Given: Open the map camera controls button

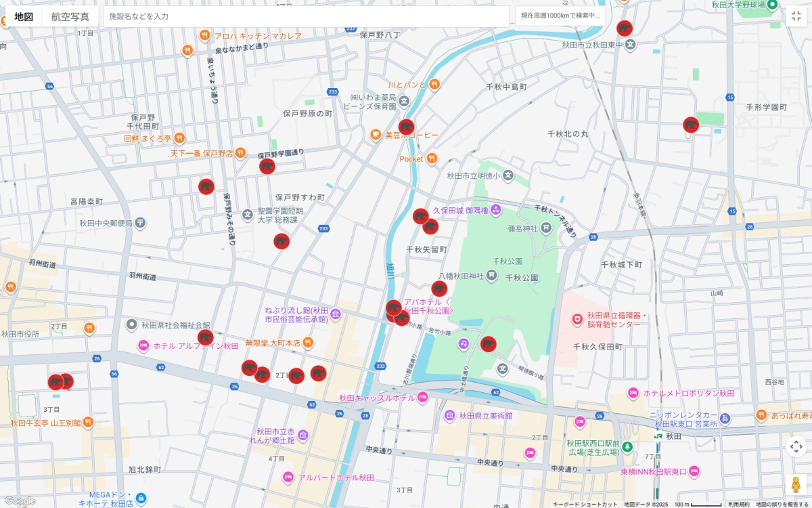Looking at the screenshot, I should click(796, 446).
